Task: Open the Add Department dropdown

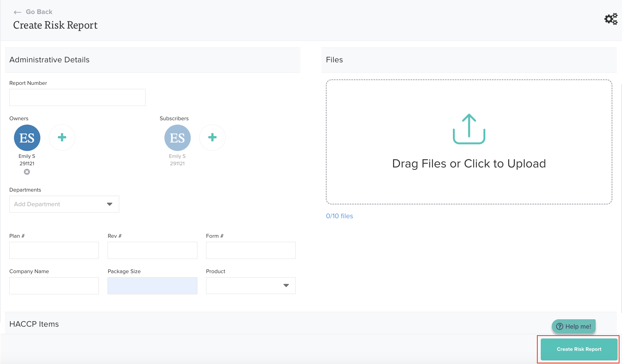Action: click(x=64, y=204)
